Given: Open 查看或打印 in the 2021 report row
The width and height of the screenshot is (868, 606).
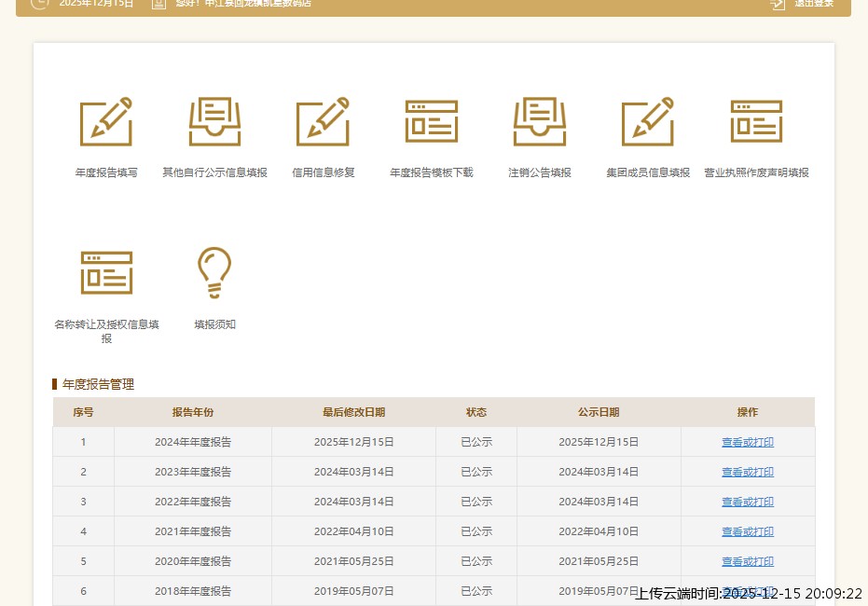Looking at the screenshot, I should click(747, 531).
